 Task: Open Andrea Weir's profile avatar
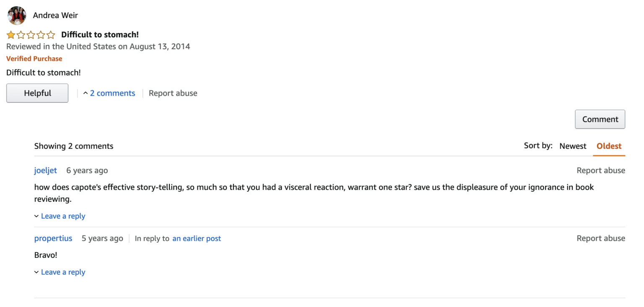click(x=16, y=15)
